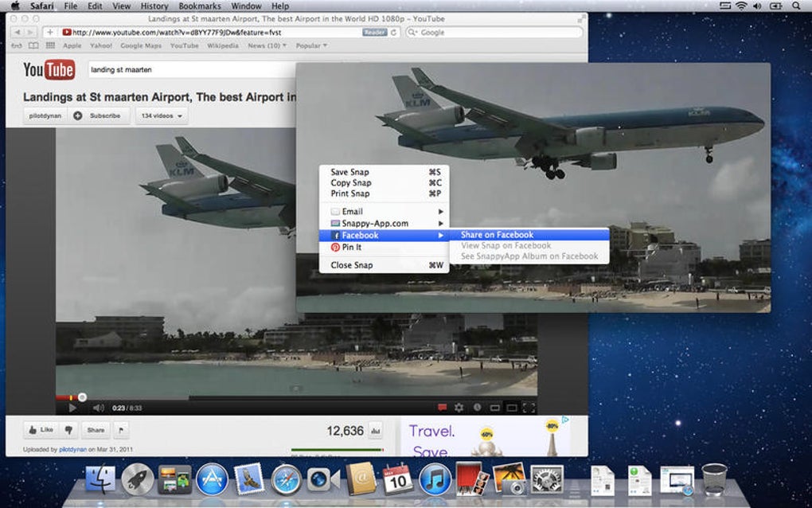Click the flag report icon
Screen dimensions: 812x508
[x=121, y=430]
